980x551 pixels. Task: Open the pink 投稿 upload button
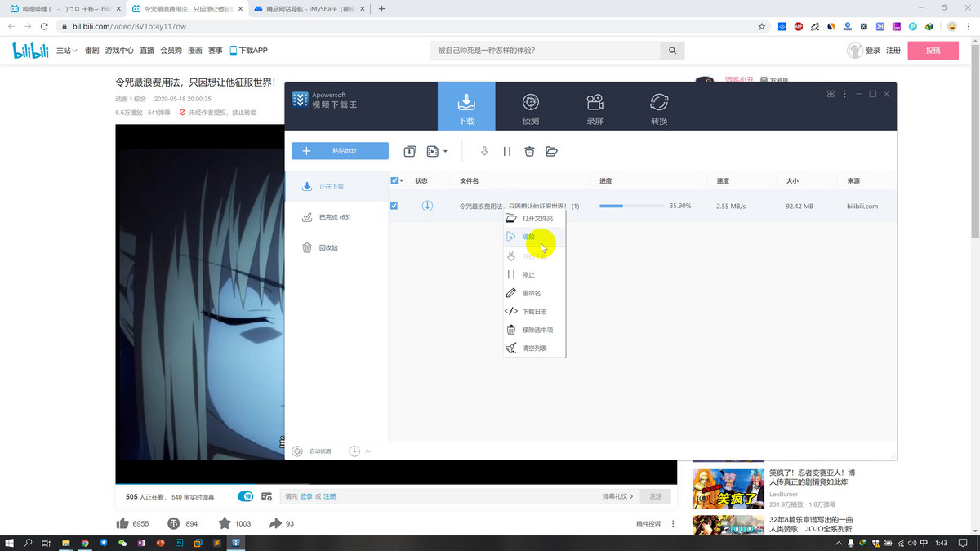(932, 50)
